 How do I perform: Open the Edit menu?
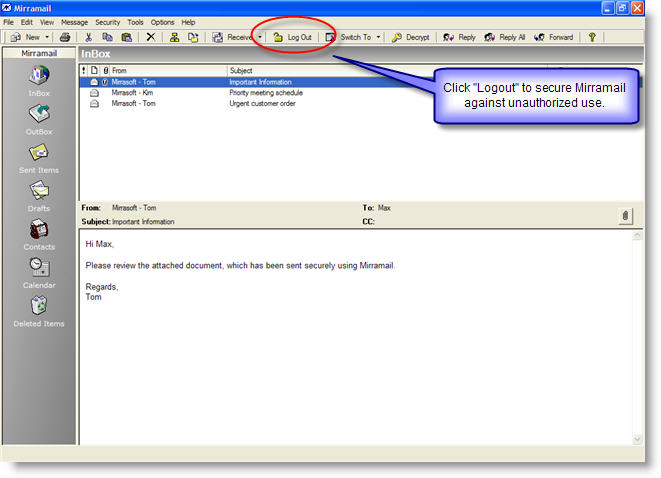click(x=27, y=22)
